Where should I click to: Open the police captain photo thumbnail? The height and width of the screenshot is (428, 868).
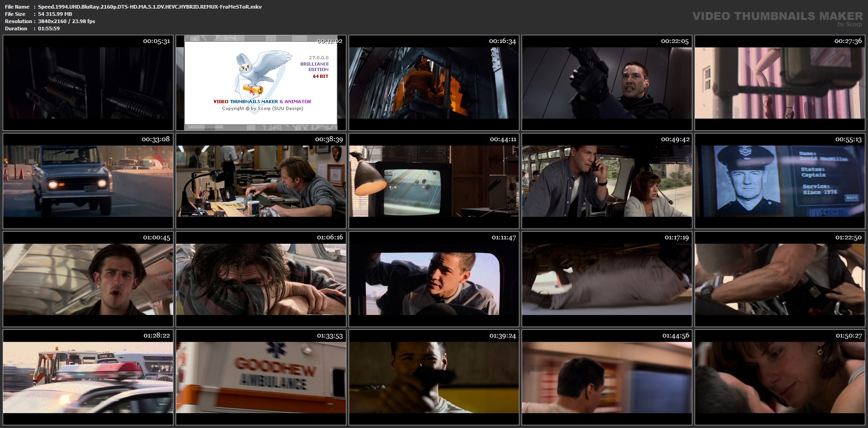tap(780, 181)
